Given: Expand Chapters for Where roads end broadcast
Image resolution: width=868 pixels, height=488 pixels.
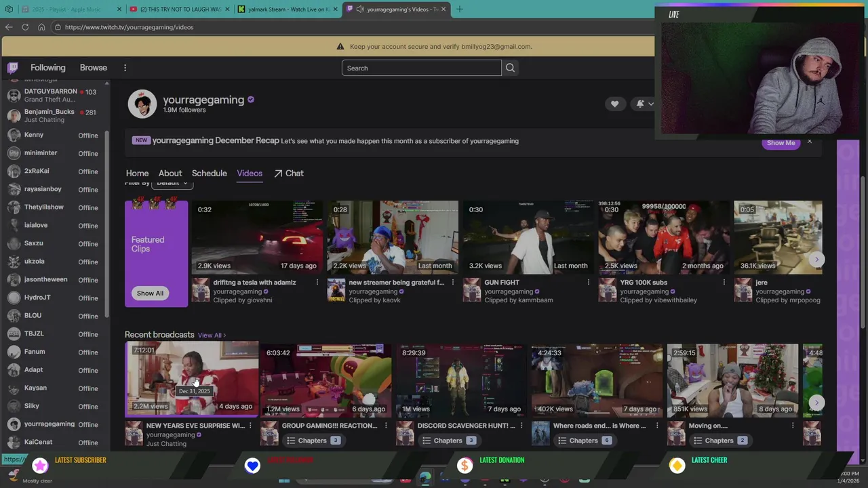Looking at the screenshot, I should [x=584, y=441].
